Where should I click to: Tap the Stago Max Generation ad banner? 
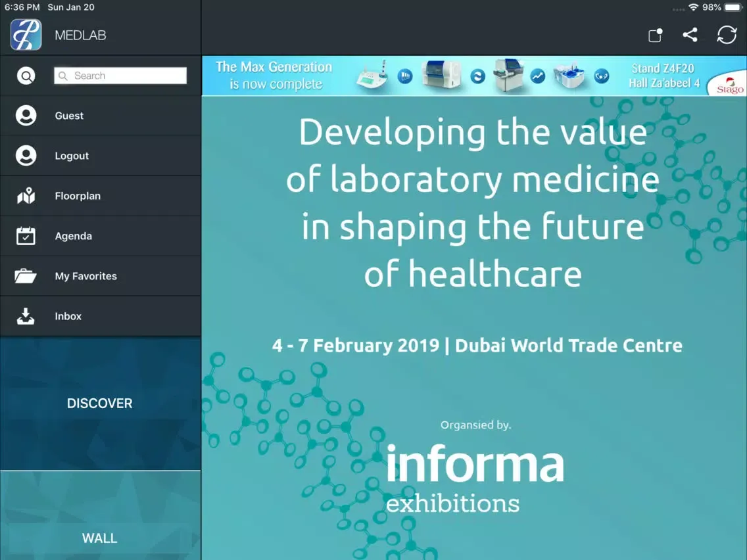(x=473, y=76)
